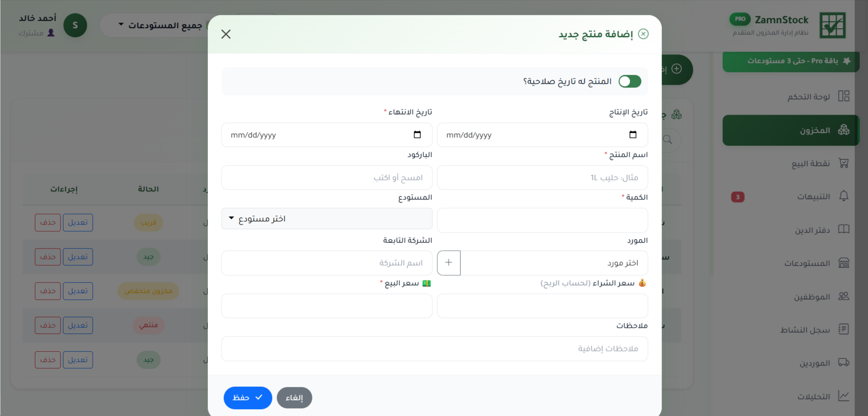Click the search magnifier icon behind dialog
The image size is (868, 416).
click(667, 140)
